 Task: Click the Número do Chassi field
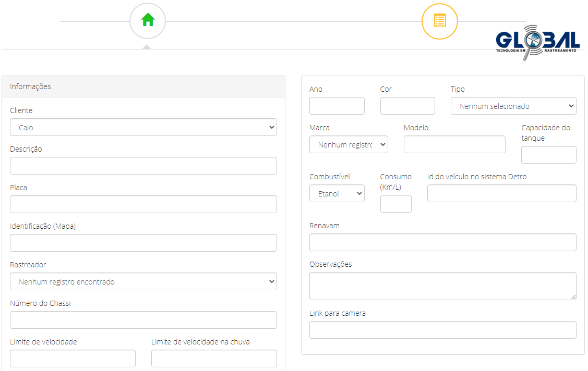(x=143, y=320)
